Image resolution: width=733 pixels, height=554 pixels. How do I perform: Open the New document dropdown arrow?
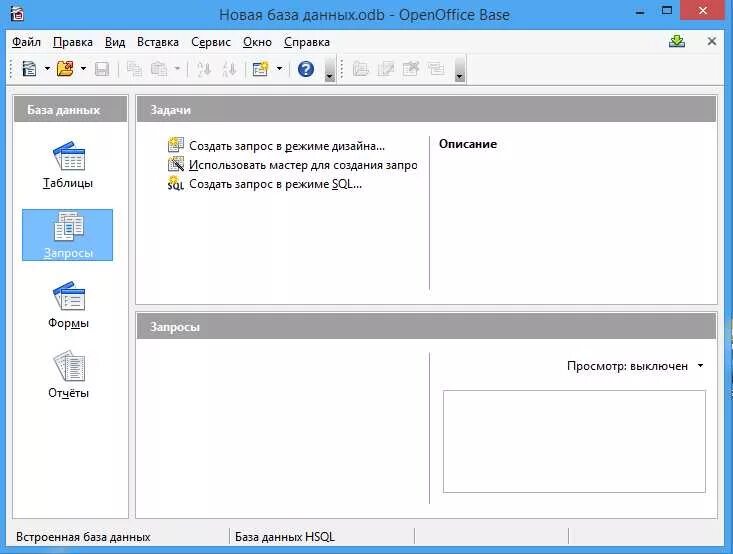tap(47, 69)
